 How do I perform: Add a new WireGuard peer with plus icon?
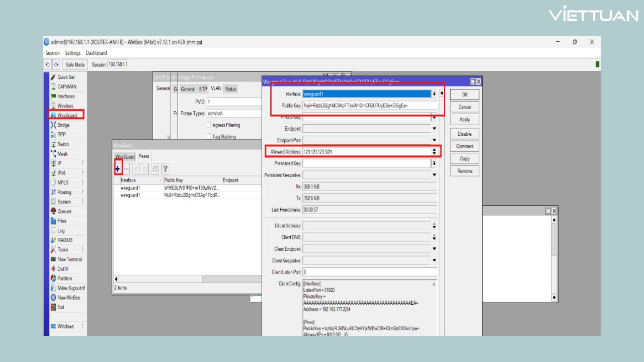118,169
